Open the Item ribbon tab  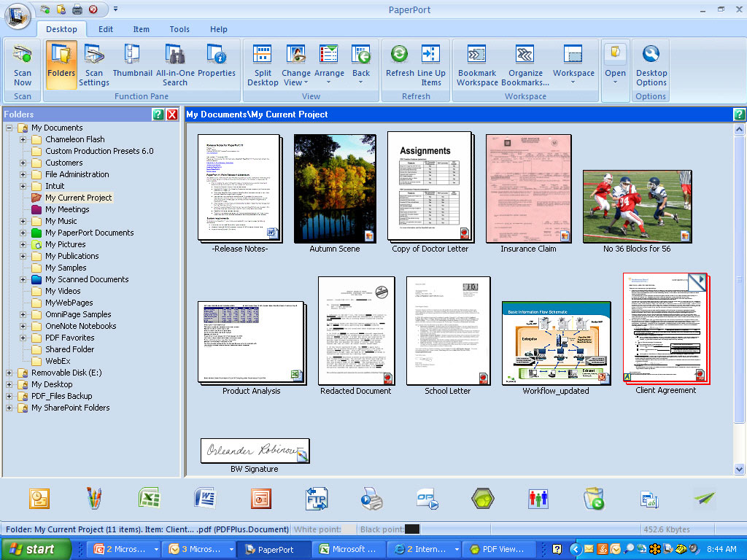coord(142,29)
